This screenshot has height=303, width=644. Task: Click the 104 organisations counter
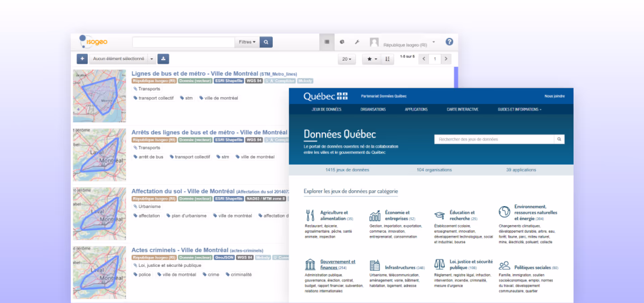434,170
